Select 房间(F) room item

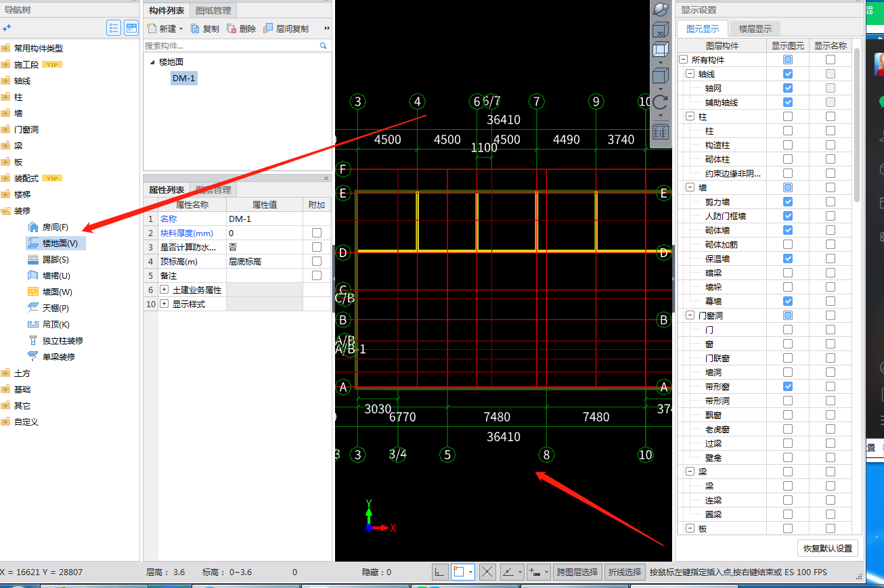point(49,227)
